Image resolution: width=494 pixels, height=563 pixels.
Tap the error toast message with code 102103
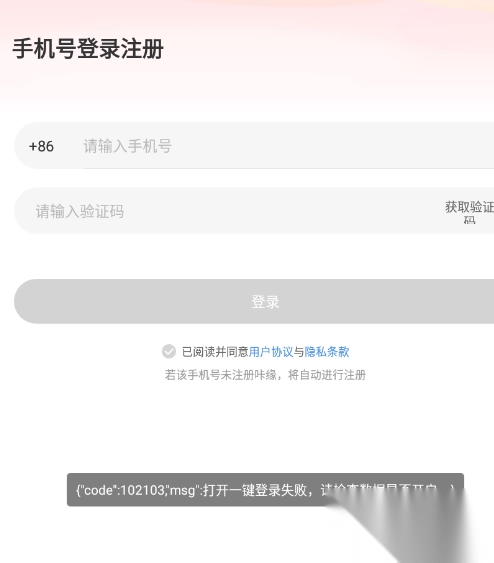pyautogui.click(x=265, y=490)
